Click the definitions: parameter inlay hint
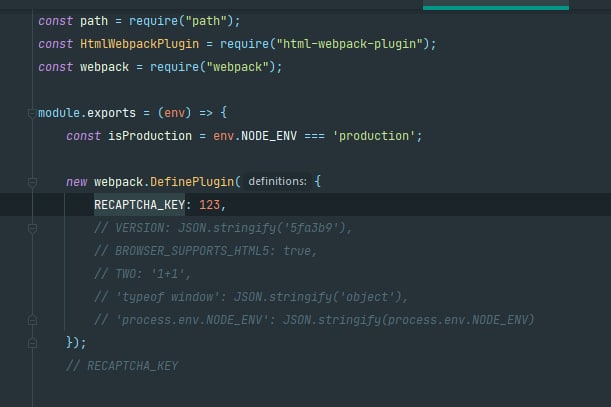This screenshot has width=611, height=407. [277, 182]
